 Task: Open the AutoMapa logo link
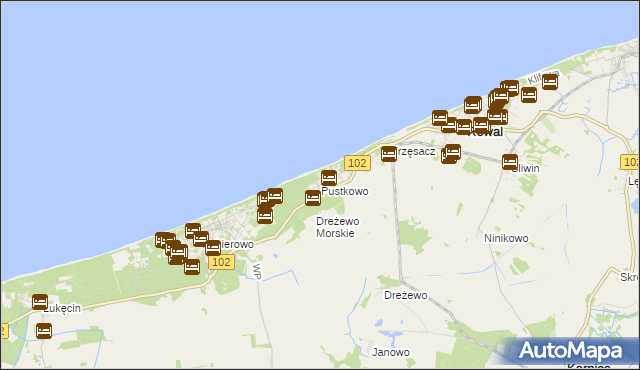tap(570, 351)
